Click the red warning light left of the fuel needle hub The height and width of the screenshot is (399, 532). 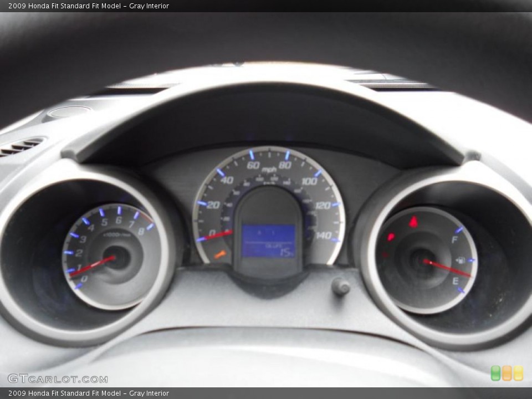point(391,237)
